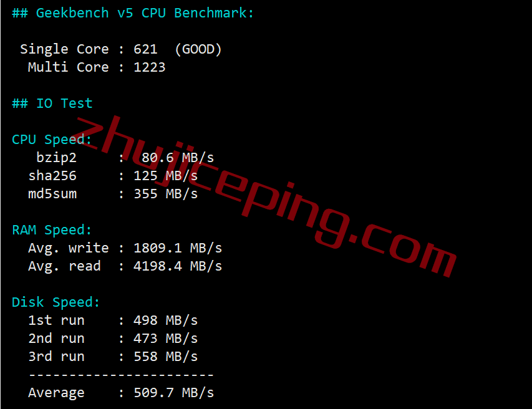
Task: Select the Avg. write 1809.1 MB/s value
Action: click(x=178, y=248)
